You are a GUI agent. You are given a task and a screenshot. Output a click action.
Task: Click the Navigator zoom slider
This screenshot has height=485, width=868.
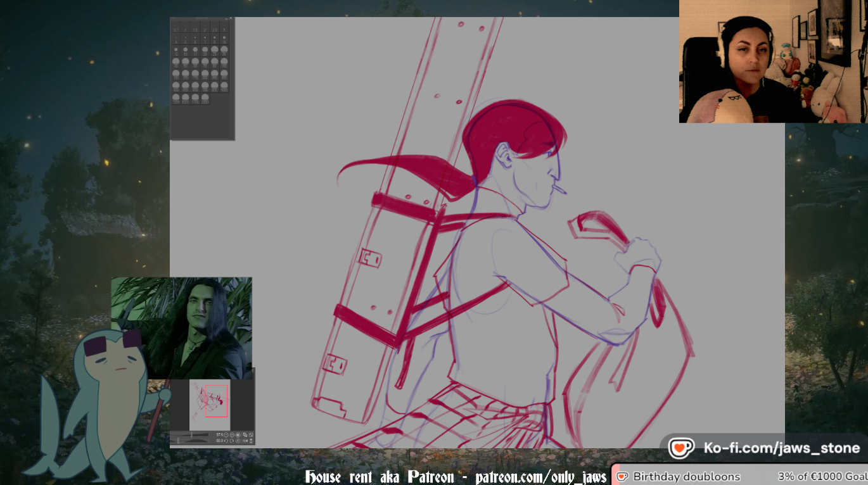coord(191,435)
